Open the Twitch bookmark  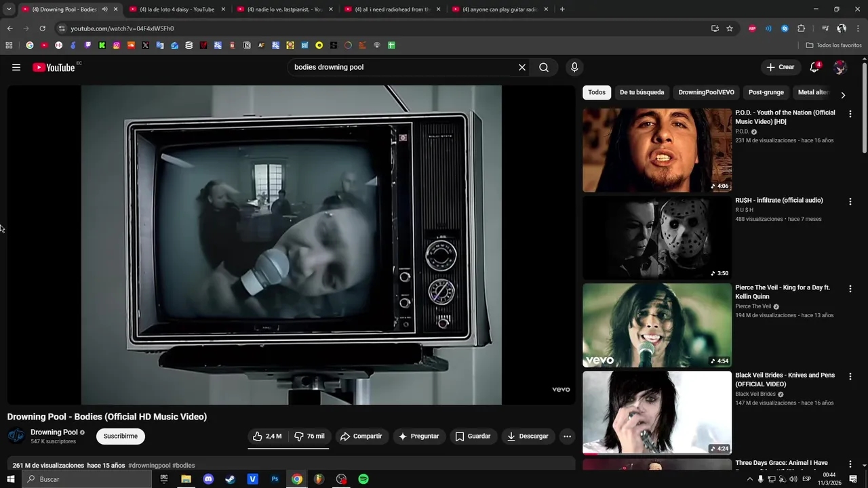point(87,45)
